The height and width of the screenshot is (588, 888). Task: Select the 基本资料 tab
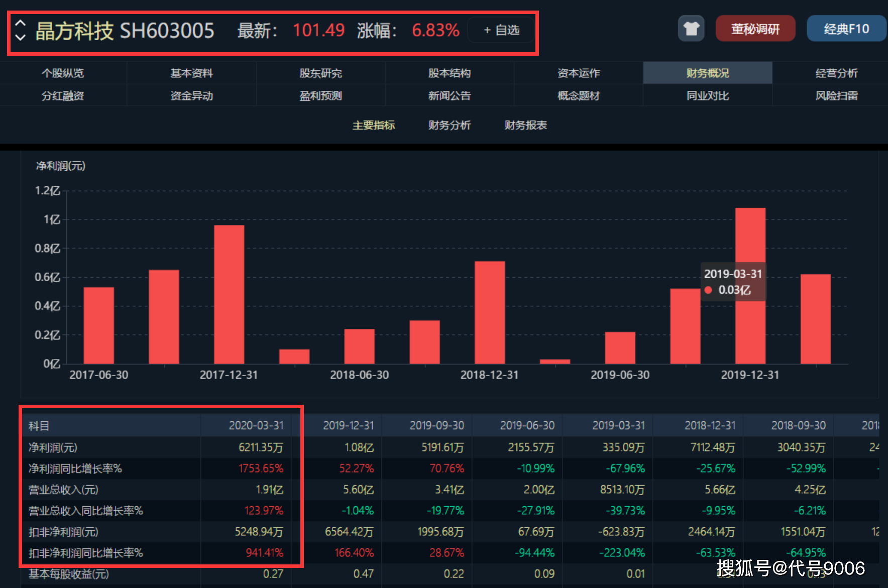pos(191,73)
